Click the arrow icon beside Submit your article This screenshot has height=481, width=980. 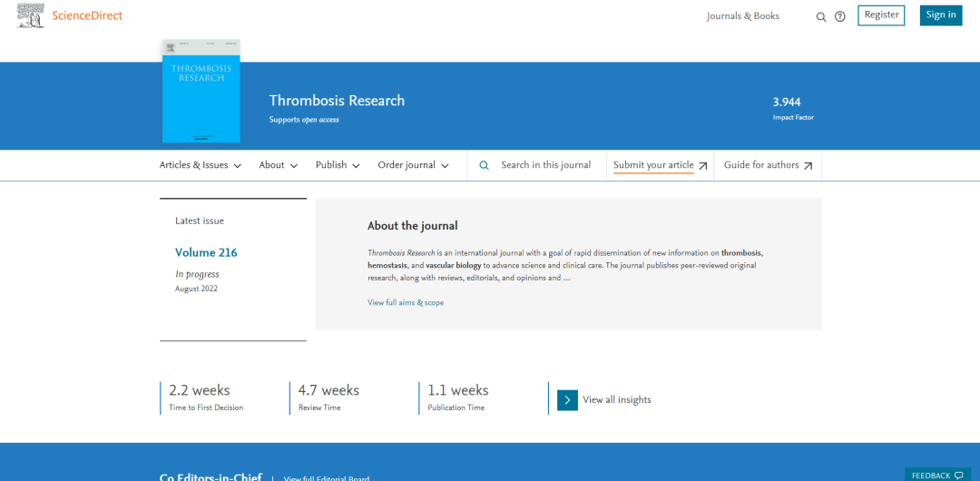click(702, 166)
